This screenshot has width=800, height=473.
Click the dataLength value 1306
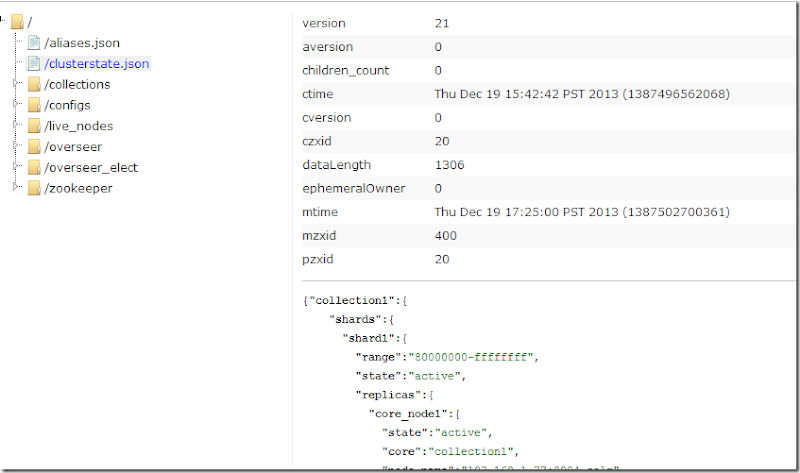tap(449, 165)
